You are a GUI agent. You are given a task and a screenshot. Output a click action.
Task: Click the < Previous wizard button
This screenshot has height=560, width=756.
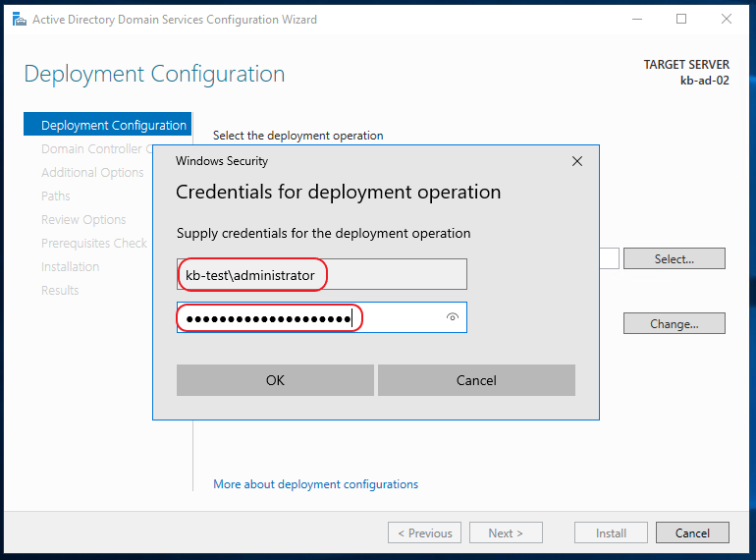(424, 532)
